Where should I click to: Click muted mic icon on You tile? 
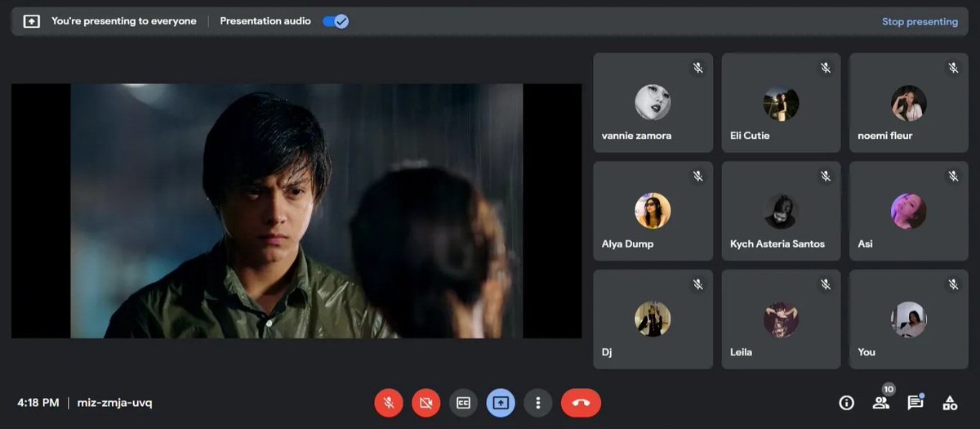point(953,284)
